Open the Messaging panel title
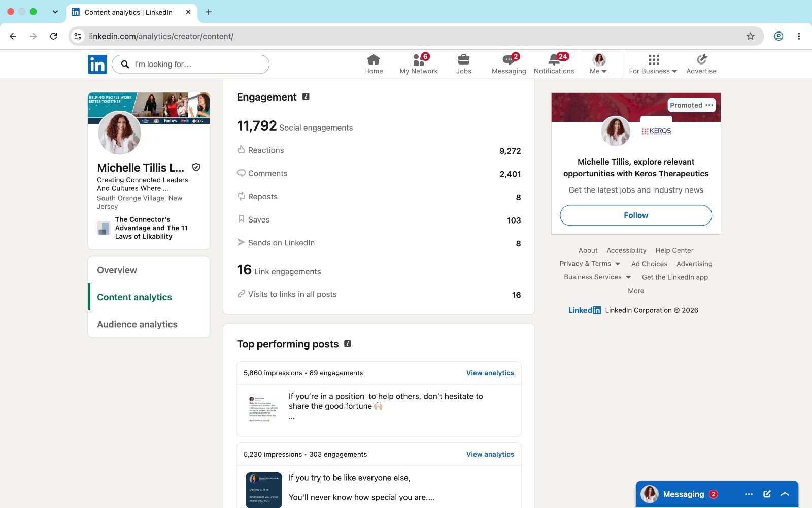 [x=683, y=494]
